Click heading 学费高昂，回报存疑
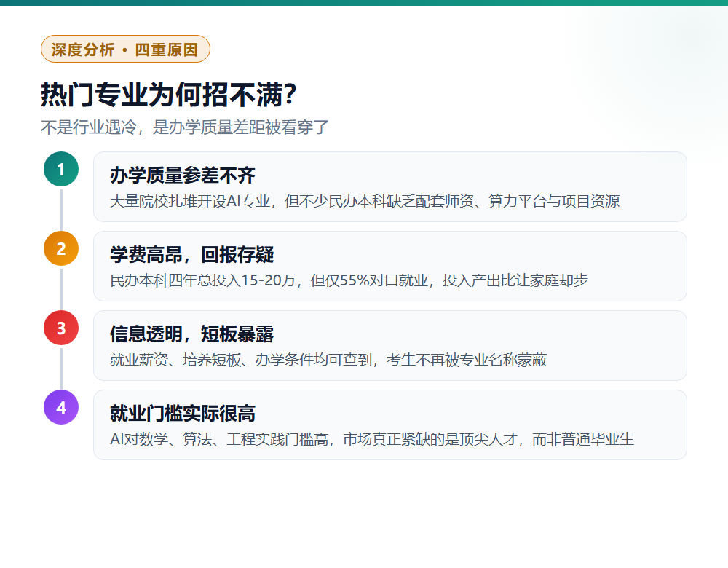 point(191,255)
